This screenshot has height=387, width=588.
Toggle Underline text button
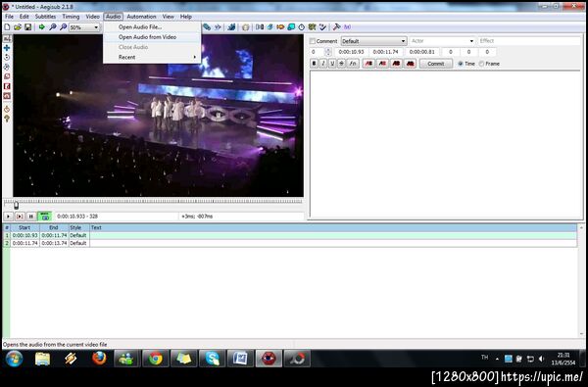(x=332, y=64)
